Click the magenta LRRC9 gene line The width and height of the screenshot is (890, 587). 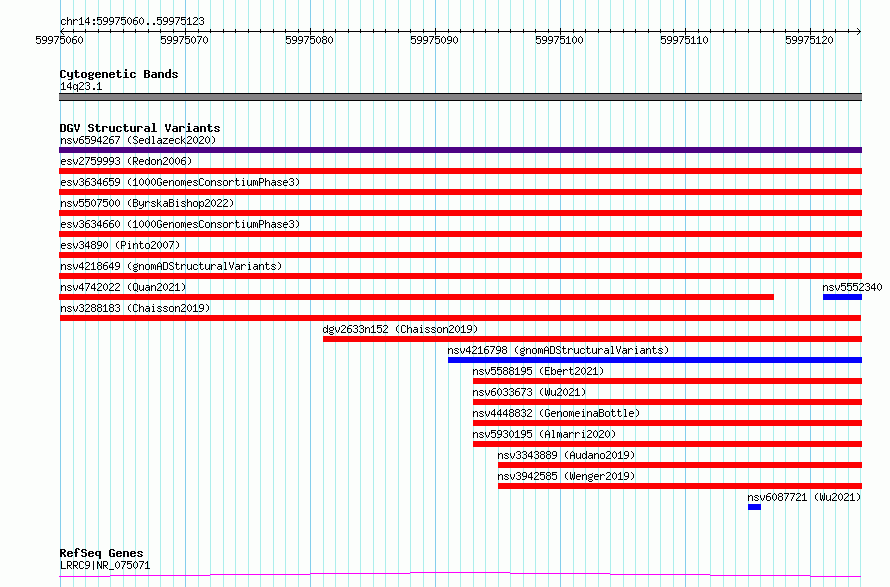[460, 575]
